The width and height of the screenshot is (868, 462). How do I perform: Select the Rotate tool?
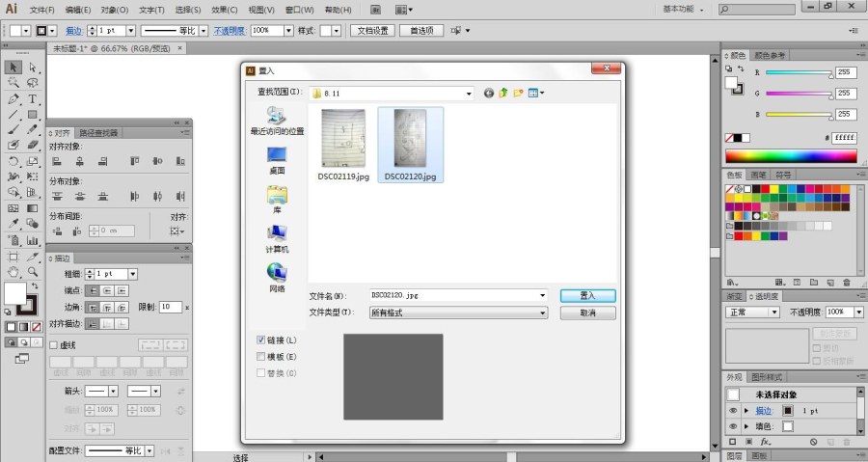point(14,161)
